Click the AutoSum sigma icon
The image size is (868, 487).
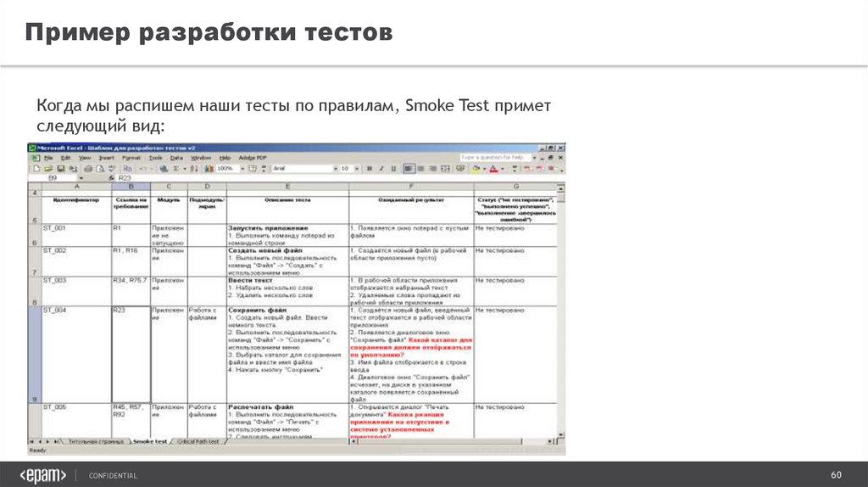pos(175,169)
